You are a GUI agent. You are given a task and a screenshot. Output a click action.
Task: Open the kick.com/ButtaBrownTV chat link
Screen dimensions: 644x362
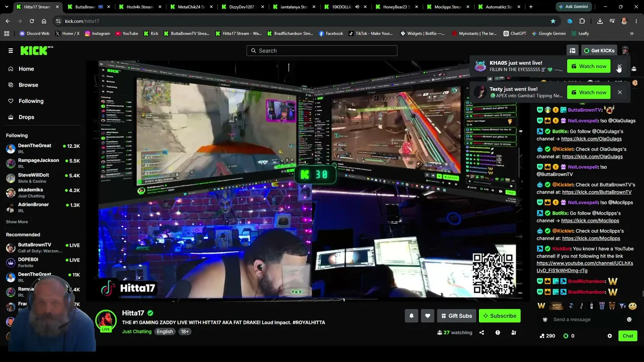pos(597,192)
